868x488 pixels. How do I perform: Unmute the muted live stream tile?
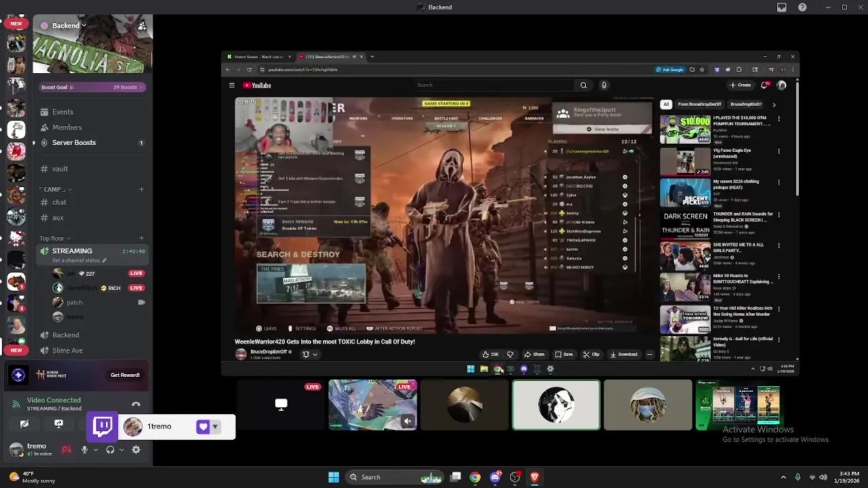tap(408, 422)
